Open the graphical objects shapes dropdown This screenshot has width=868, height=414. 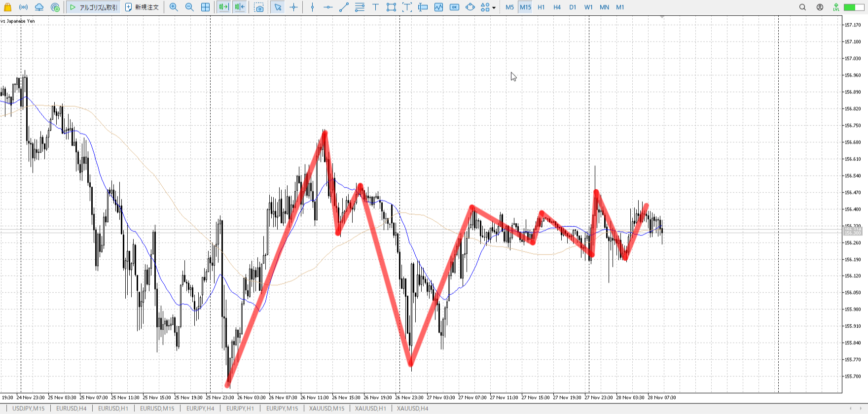(488, 7)
